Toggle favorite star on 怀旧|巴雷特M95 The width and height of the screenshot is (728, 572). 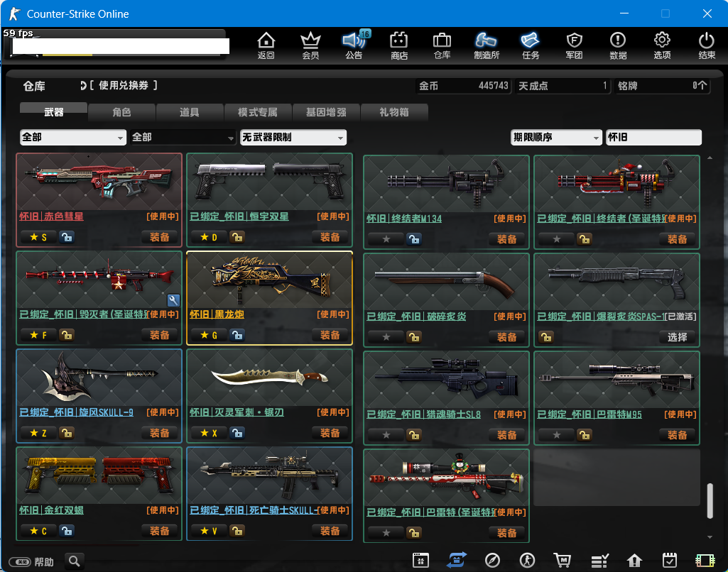557,435
